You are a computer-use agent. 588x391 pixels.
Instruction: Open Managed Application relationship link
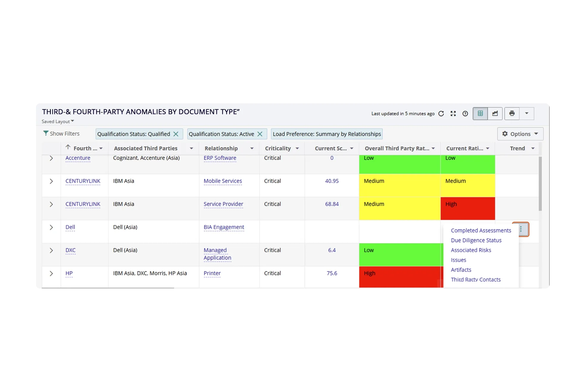click(217, 254)
